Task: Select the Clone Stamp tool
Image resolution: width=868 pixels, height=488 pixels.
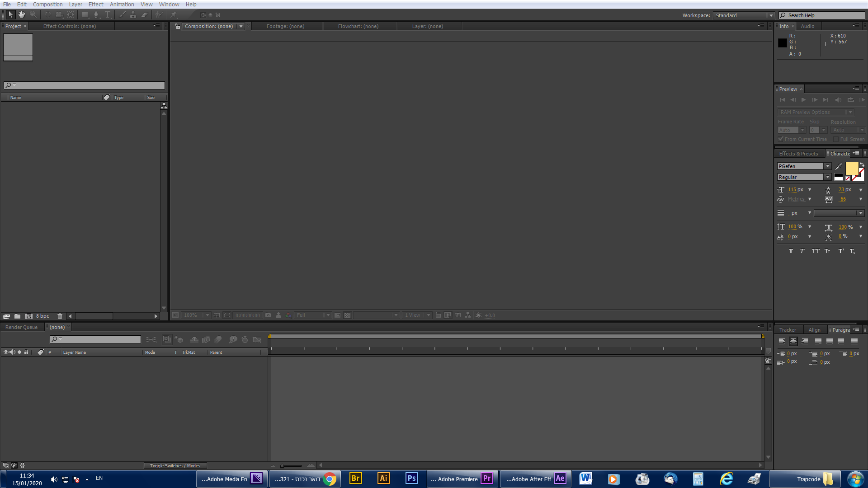Action: point(133,15)
